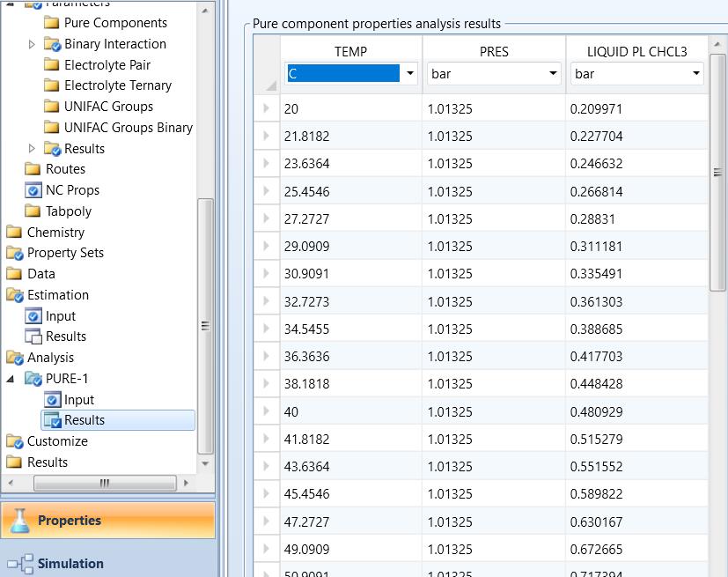Open the PRES units dropdown
The height and width of the screenshot is (577, 728).
(x=553, y=74)
